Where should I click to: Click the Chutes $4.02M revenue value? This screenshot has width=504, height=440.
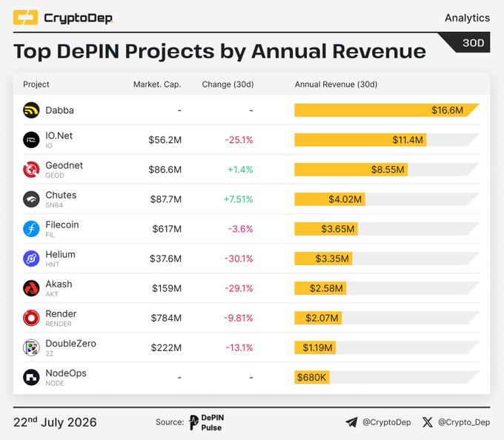point(345,199)
